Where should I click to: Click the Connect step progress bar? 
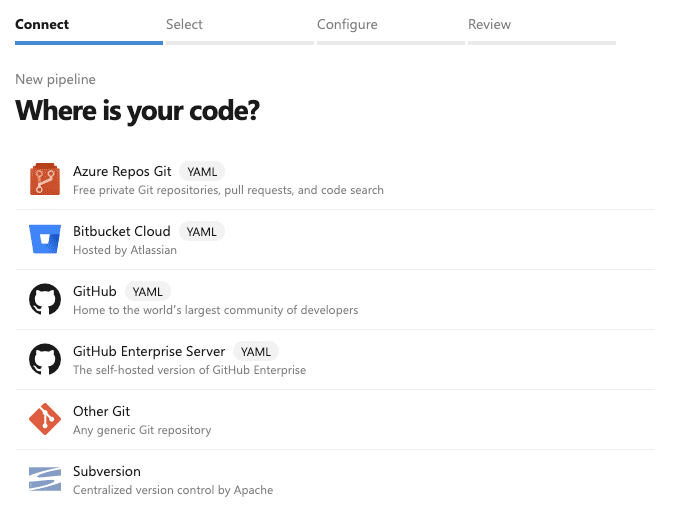tap(88, 43)
